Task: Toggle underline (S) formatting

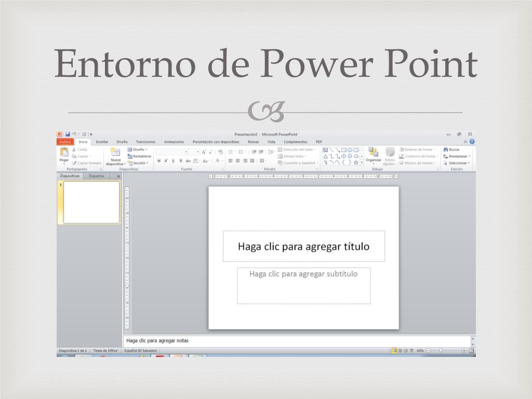Action: point(173,161)
